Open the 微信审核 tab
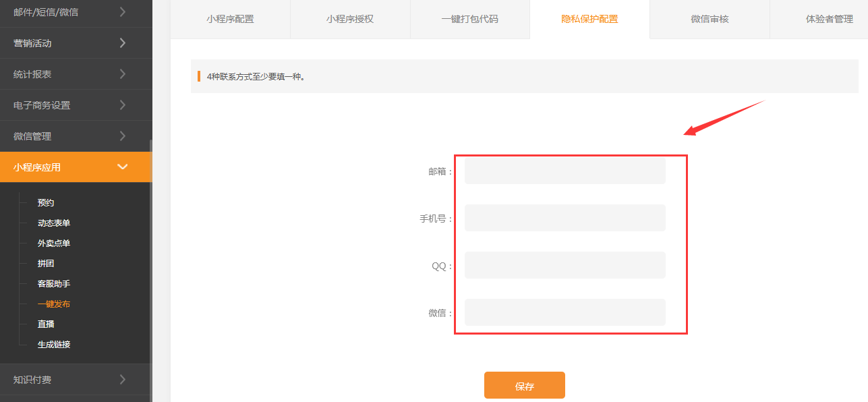Viewport: 868px width, 402px height. pyautogui.click(x=710, y=19)
